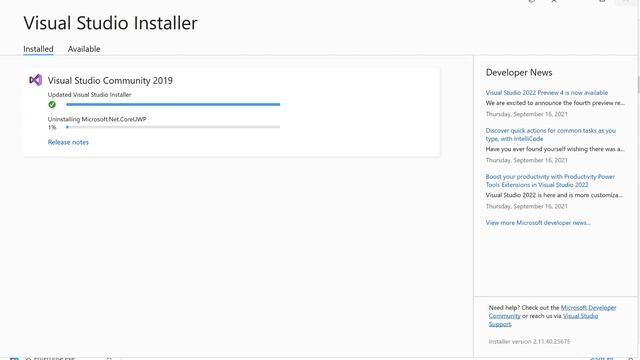Visit the Microsoft Developer Community link
The height and width of the screenshot is (360, 640).
pos(588,308)
